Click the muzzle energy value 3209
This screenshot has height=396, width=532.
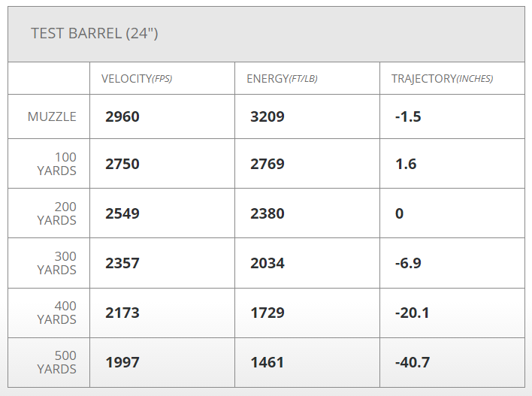[x=268, y=117]
